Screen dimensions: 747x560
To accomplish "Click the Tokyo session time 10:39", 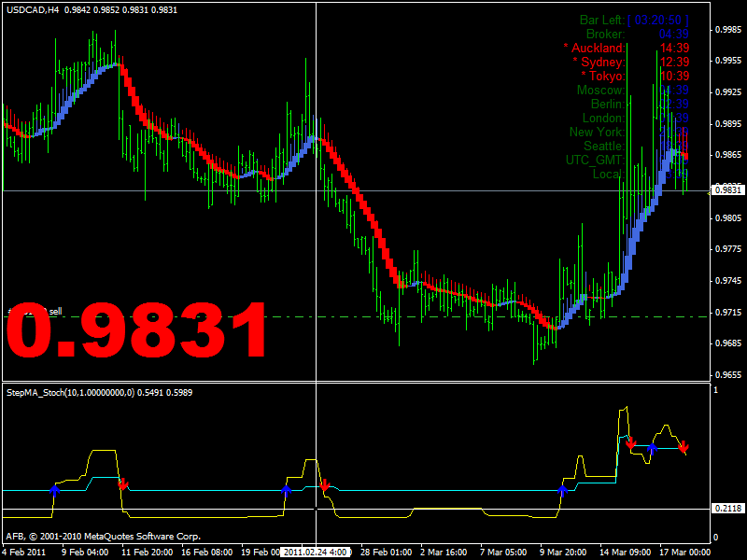I will [x=674, y=76].
